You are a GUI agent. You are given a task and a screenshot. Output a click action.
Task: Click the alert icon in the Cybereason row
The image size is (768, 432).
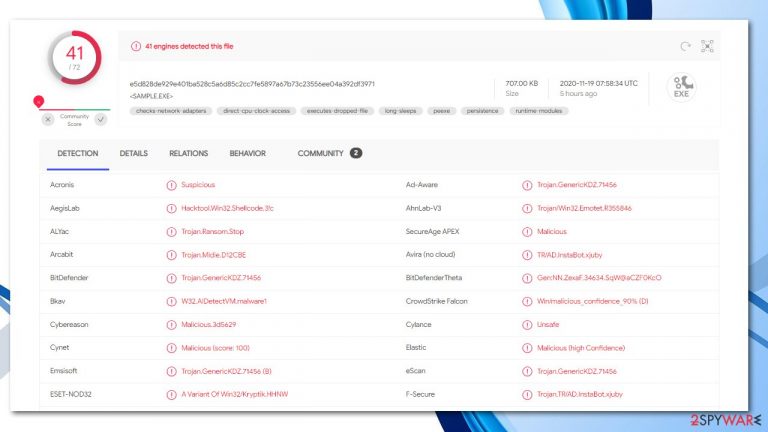pos(171,325)
